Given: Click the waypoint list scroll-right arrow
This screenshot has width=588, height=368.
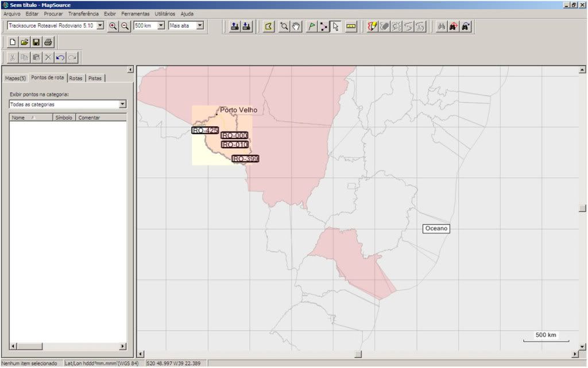Looking at the screenshot, I should click(x=123, y=346).
